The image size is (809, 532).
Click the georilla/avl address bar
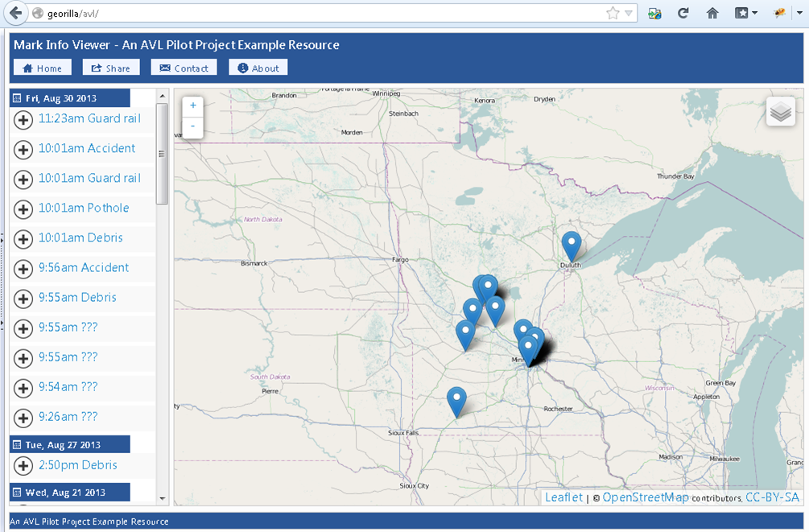point(322,14)
